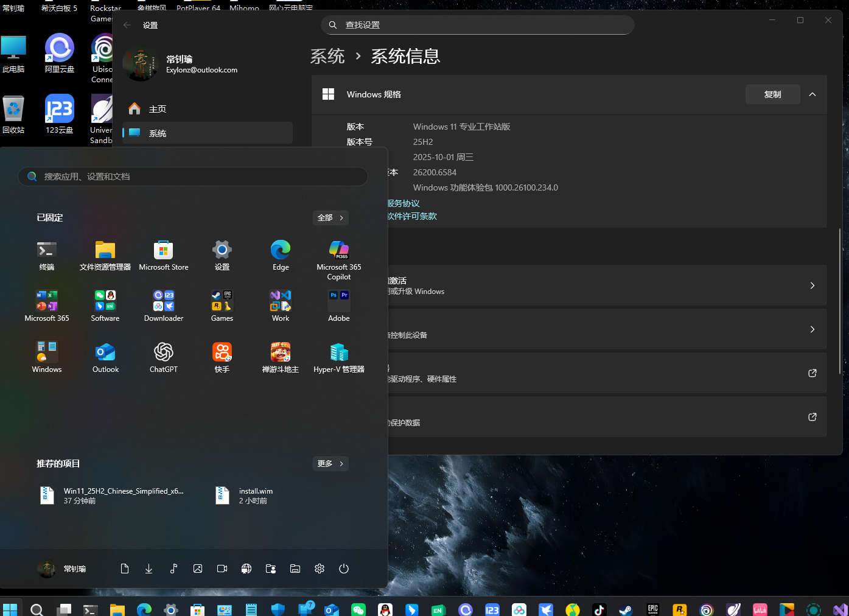This screenshot has height=616, width=849.
Task: Open 123云盘 desktop shortcut
Action: [x=60, y=114]
